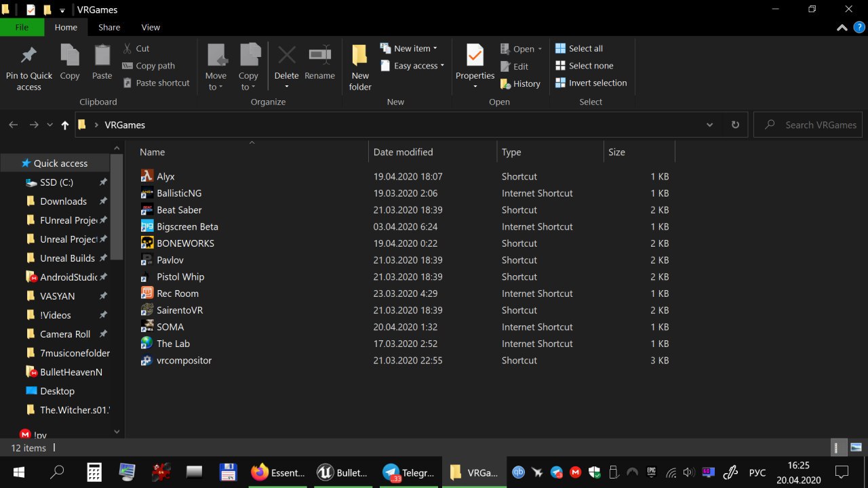Select the BONEWORKS shortcut
868x488 pixels.
177,243
